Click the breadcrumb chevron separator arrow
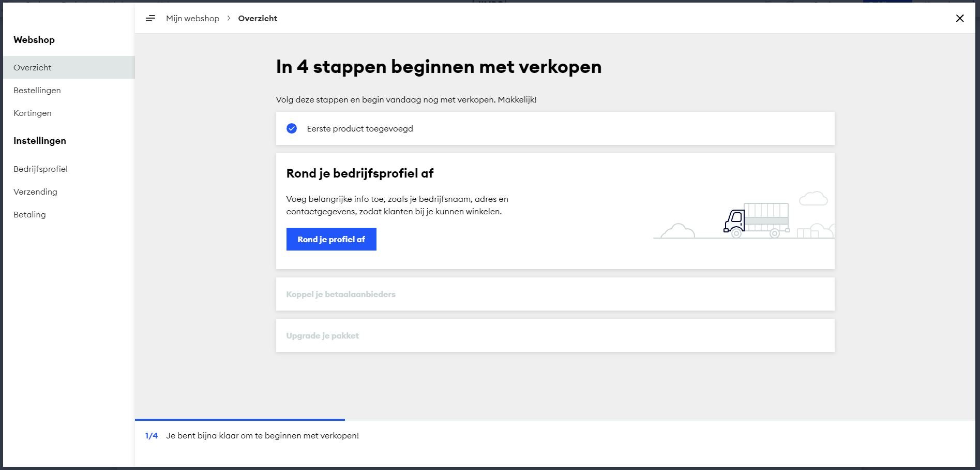 pyautogui.click(x=229, y=19)
